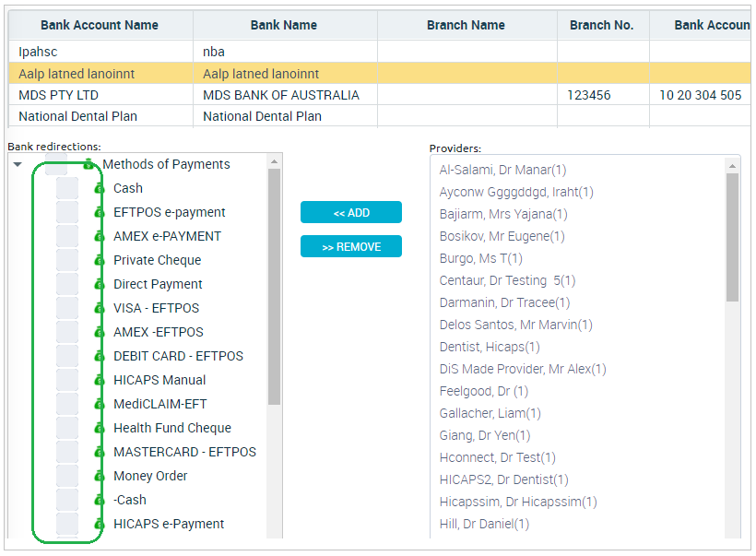Click the money bag icon beside DEBIT CARD - EFTPOS

coord(100,356)
